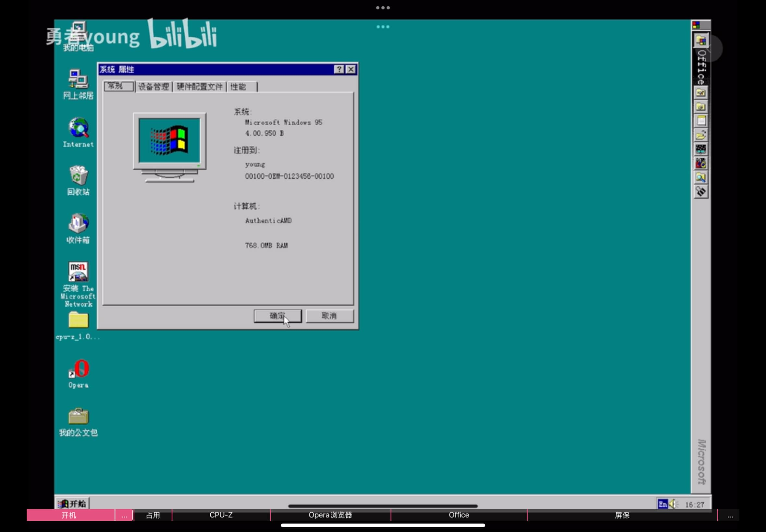
Task: Switch to the 硬件配置文件 (Hardware Profiles) tab
Action: 200,87
